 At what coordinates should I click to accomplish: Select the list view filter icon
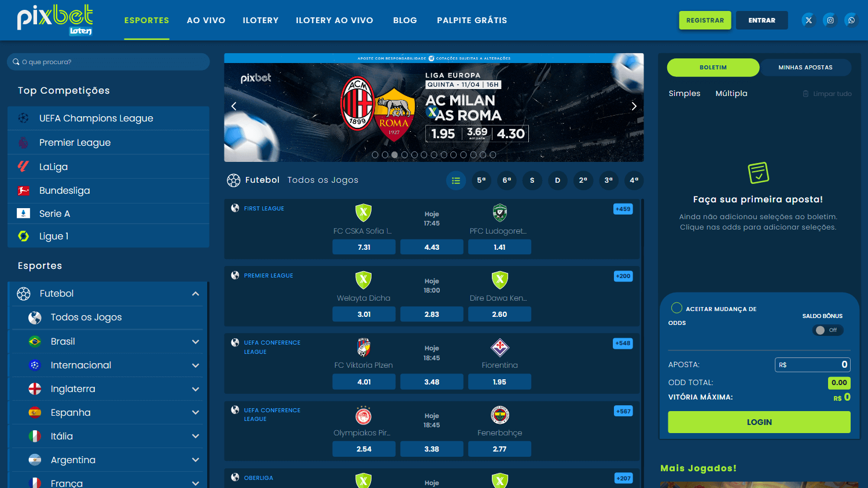click(x=456, y=180)
